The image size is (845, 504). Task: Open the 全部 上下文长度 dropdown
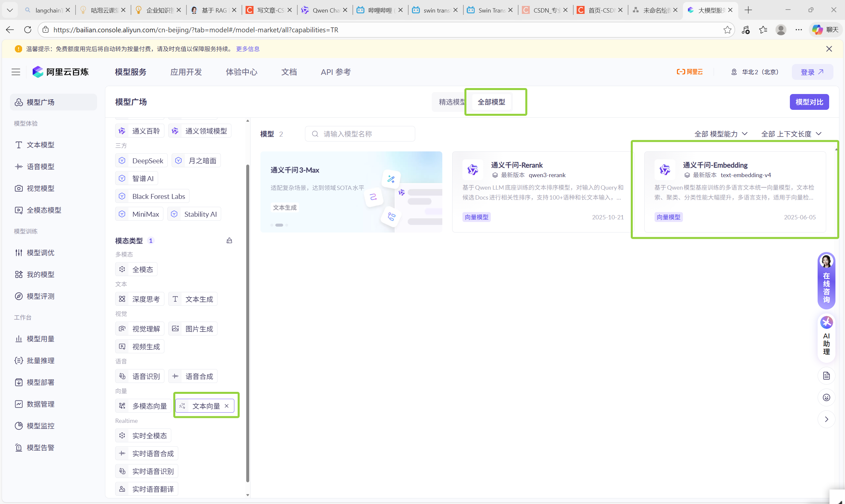pos(791,134)
